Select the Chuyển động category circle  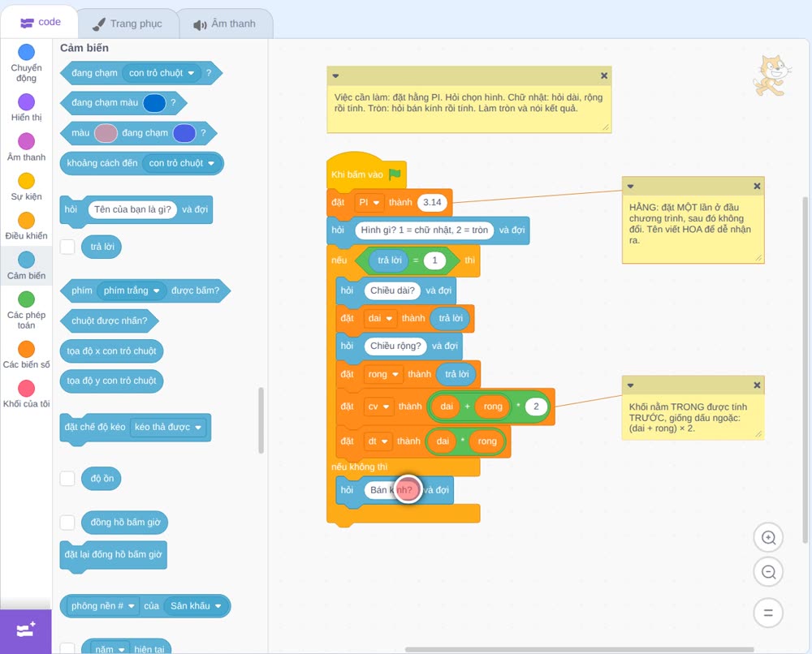(26, 52)
